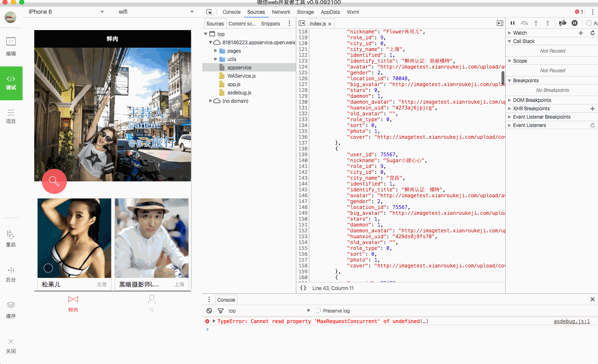
Task: Refresh Event Listeners
Action: [x=593, y=125]
